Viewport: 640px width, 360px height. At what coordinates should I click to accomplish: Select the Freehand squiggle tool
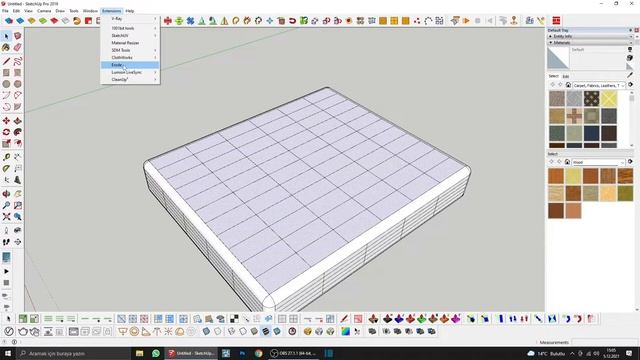[x=18, y=62]
